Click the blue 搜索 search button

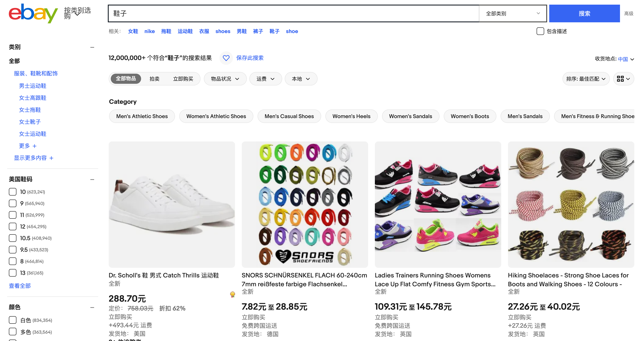[584, 13]
